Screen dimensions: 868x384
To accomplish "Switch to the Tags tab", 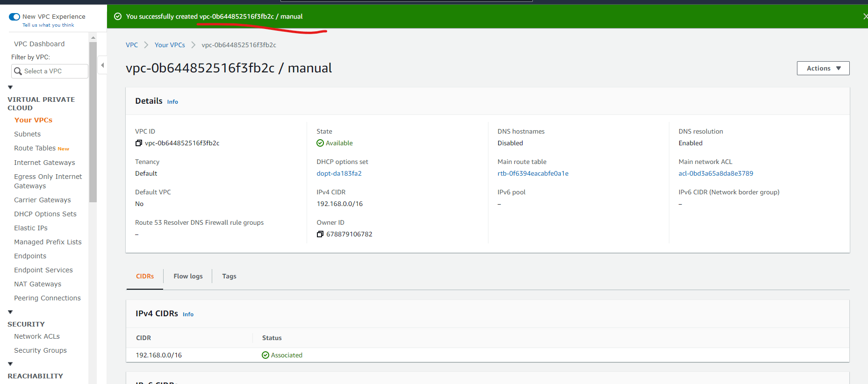I will (229, 276).
